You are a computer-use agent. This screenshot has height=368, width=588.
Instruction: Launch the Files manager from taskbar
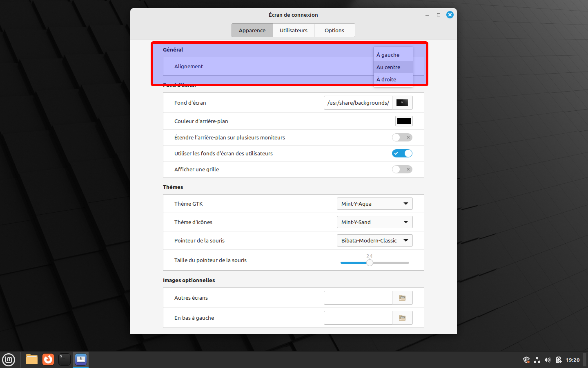[32, 359]
